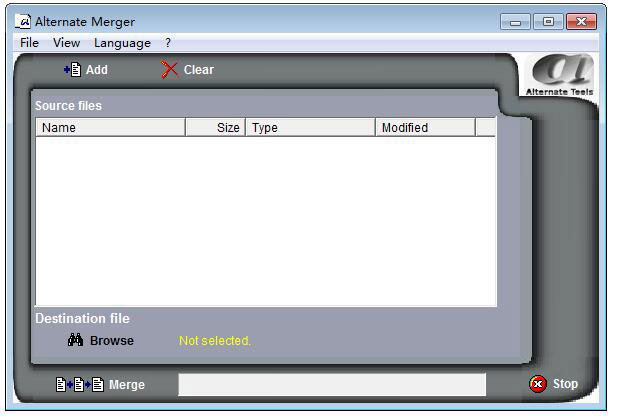This screenshot has width=618, height=417.
Task: Click the Add document icon
Action: pos(73,70)
